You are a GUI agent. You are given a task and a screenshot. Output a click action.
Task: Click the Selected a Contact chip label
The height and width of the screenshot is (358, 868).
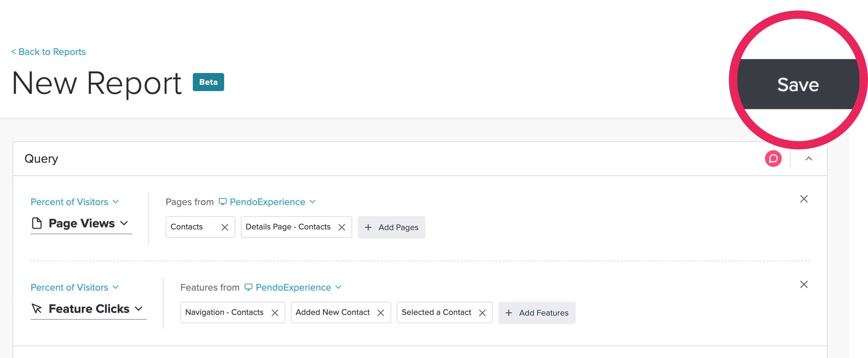pos(436,312)
